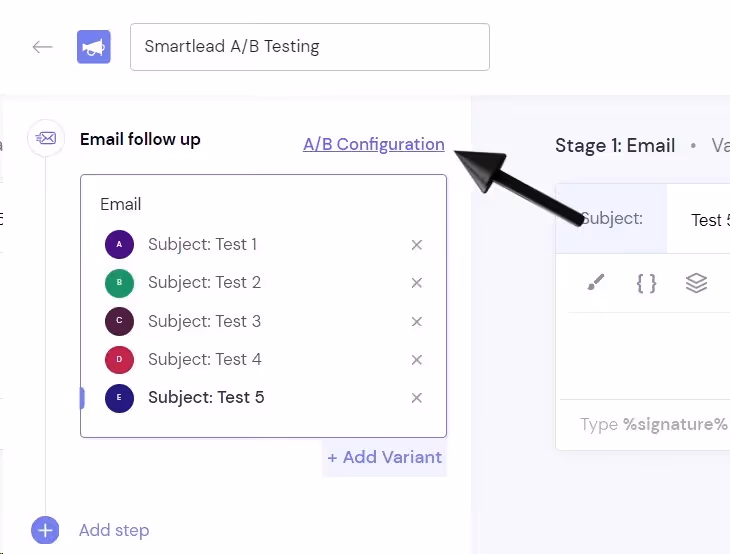Open the A/B Configuration link
This screenshot has width=730, height=554.
(x=374, y=144)
